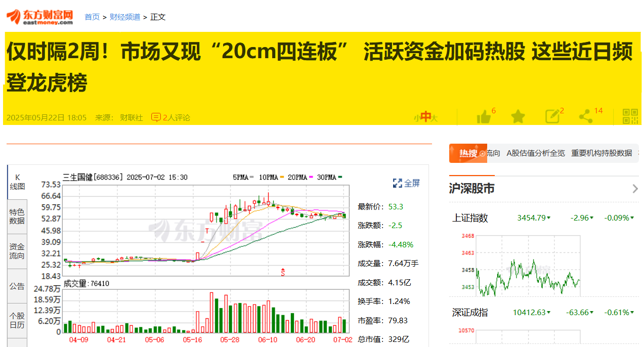Switch to the 公告 tab
This screenshot has width=644, height=347.
coord(17,286)
